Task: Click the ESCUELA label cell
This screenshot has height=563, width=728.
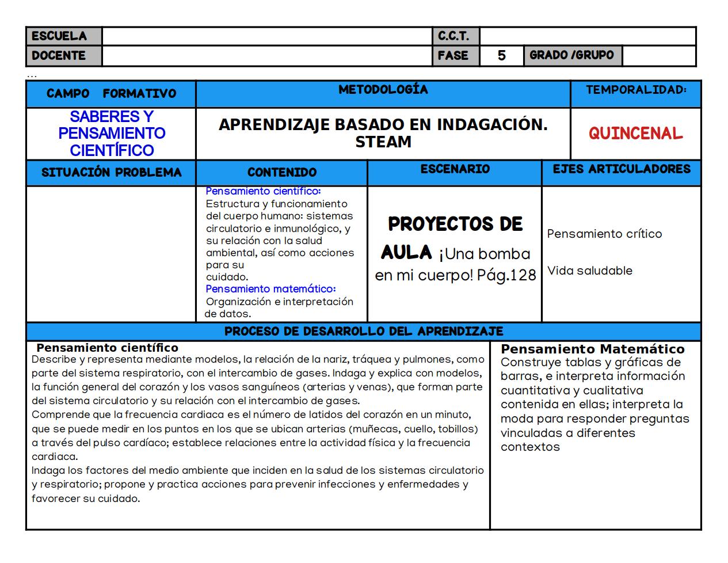Action: 64,36
